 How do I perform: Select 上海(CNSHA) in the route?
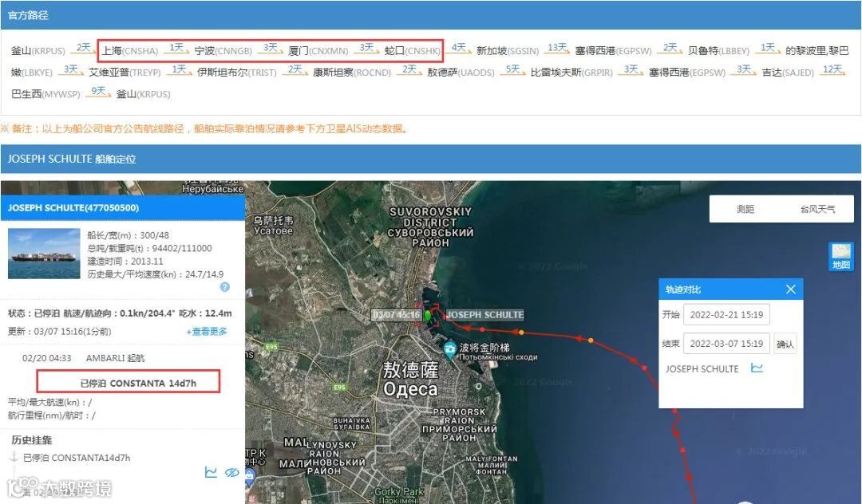pos(130,50)
